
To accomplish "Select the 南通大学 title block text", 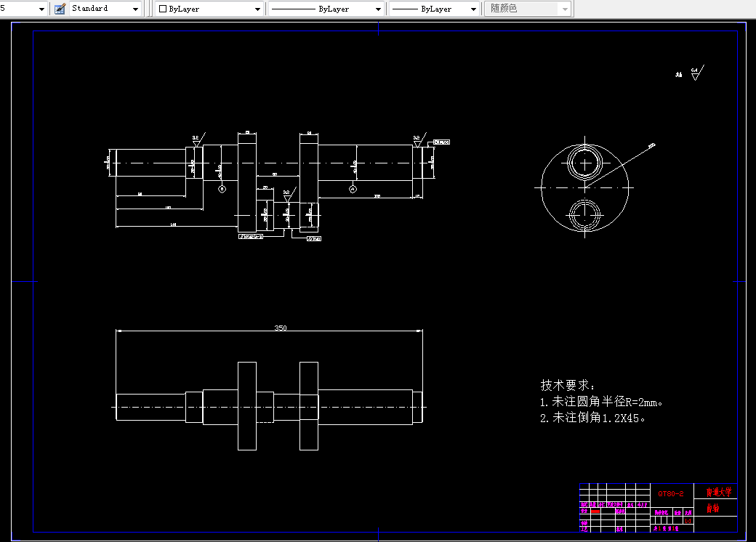I will tap(719, 492).
